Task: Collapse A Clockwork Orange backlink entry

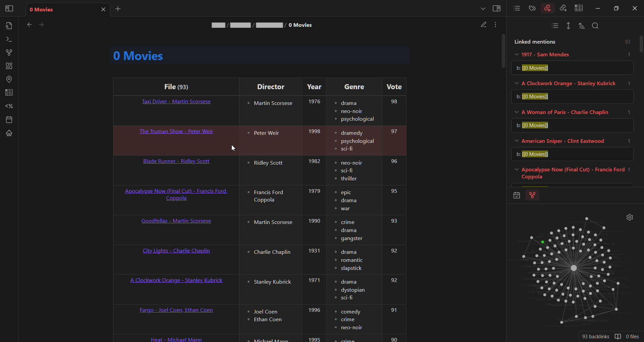Action: tap(517, 83)
